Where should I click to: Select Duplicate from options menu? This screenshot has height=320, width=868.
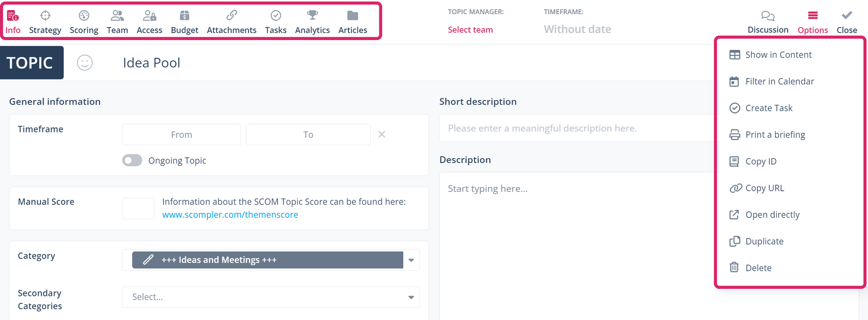[764, 241]
